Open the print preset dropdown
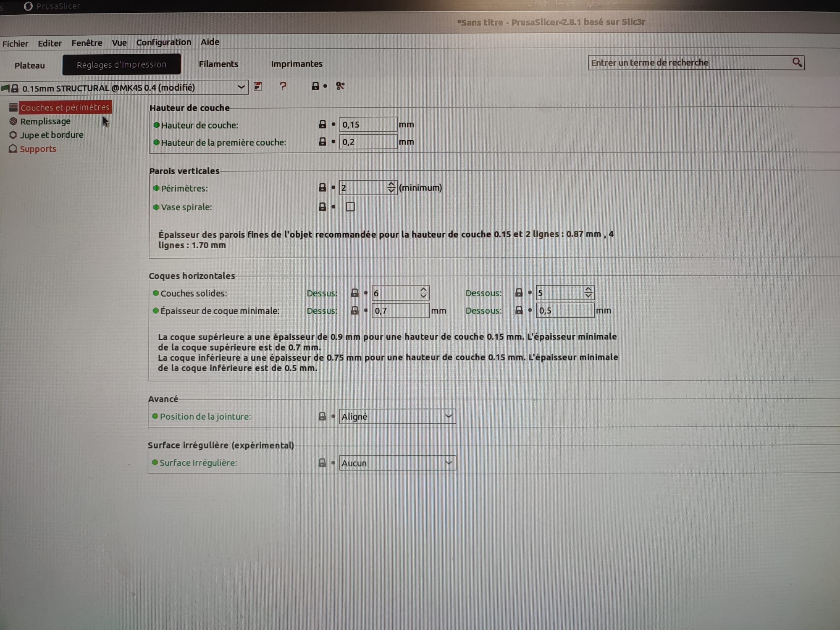 click(124, 87)
